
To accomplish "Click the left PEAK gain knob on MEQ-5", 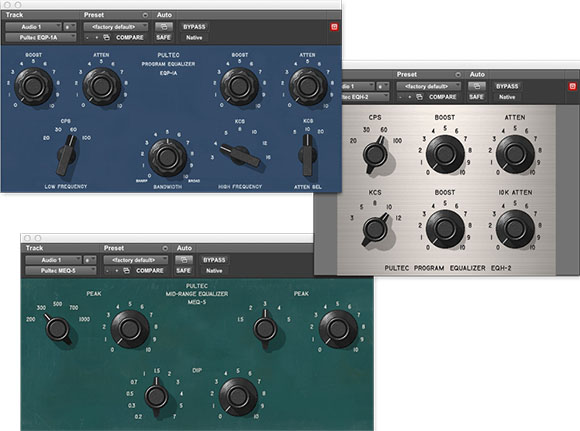I will 130,329.
